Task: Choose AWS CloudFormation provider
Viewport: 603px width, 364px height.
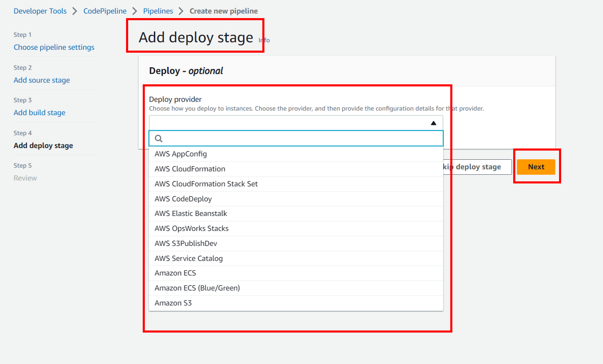Action: point(296,169)
